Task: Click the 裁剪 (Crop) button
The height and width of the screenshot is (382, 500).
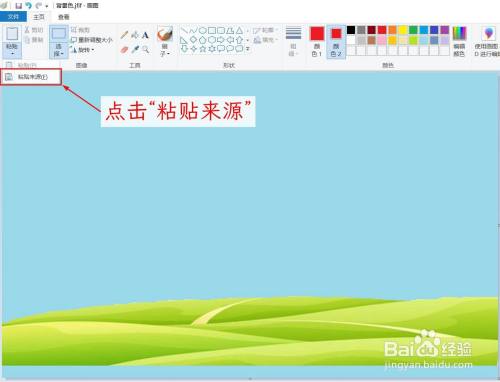Action: tap(80, 30)
